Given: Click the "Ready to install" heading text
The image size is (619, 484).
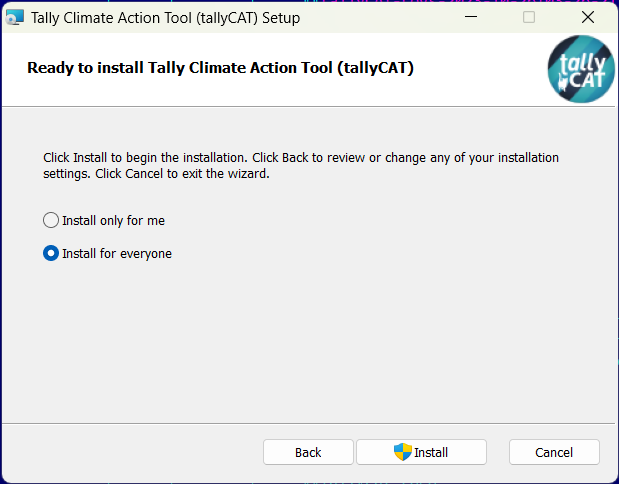Looking at the screenshot, I should click(x=220, y=68).
